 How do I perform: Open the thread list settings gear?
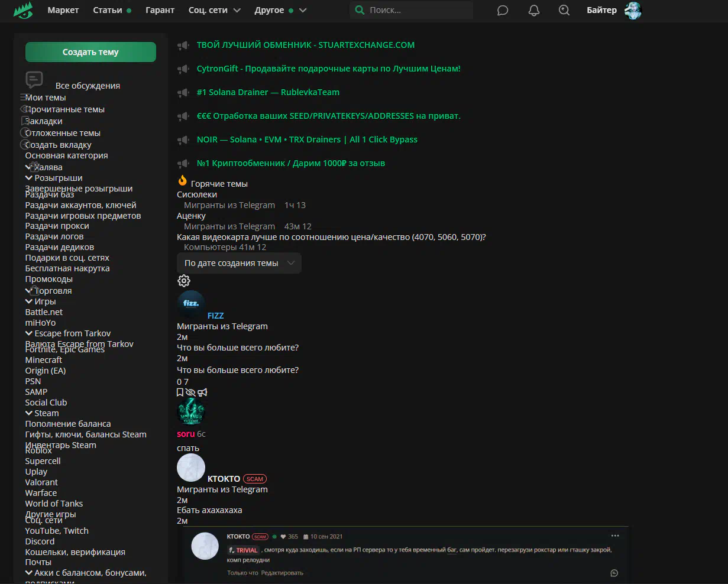[x=184, y=281]
